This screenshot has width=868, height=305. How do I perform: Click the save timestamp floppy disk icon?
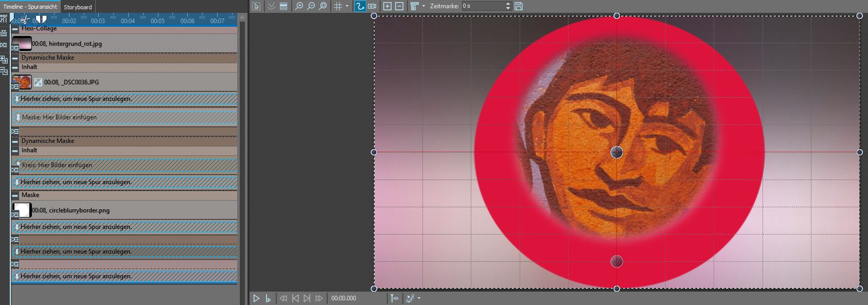point(519,6)
